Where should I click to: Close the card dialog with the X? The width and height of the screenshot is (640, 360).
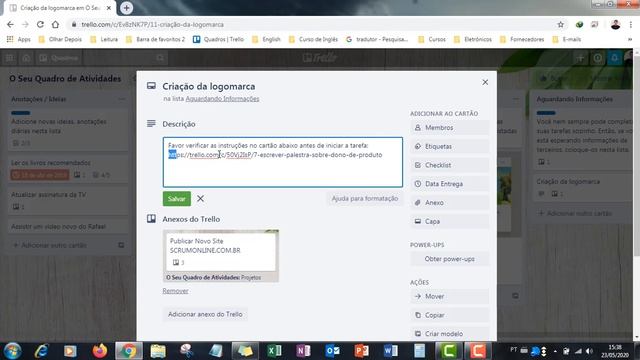pyautogui.click(x=485, y=82)
